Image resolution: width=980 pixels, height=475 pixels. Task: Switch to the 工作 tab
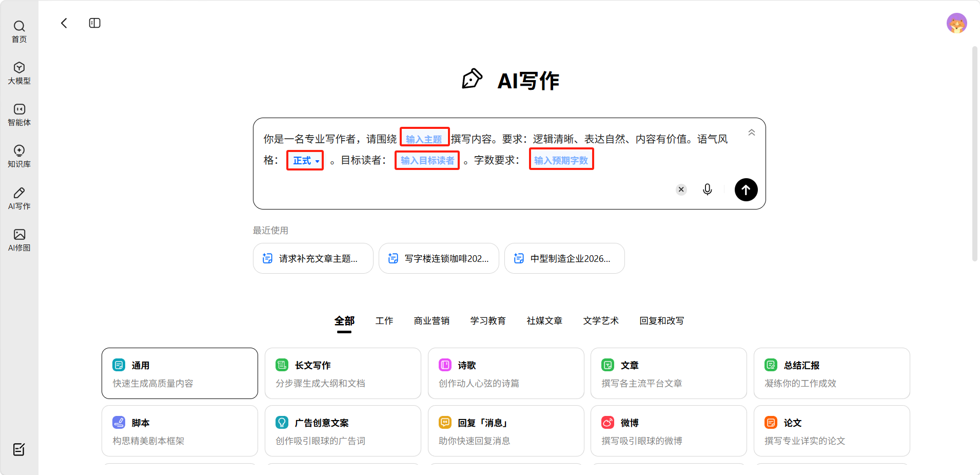point(384,321)
